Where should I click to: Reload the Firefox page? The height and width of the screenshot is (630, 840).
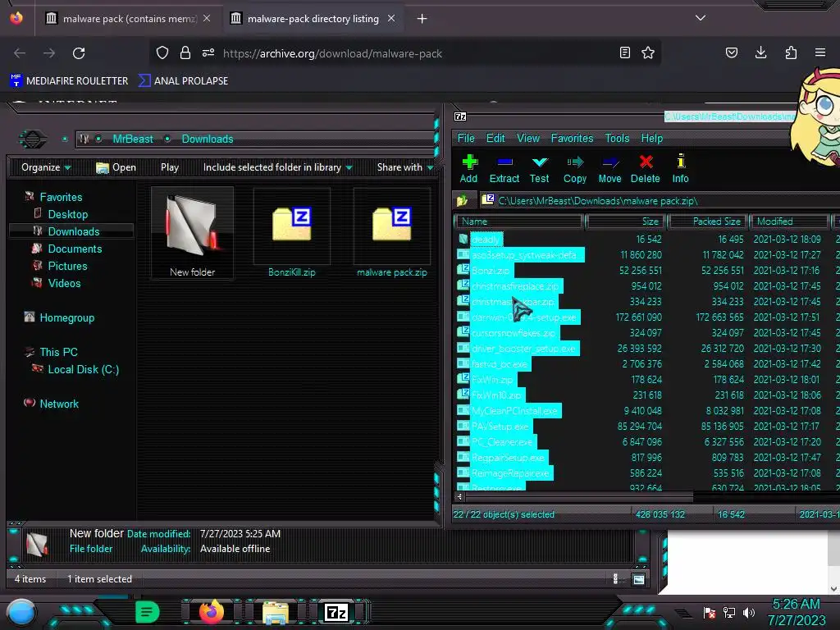[x=79, y=53]
